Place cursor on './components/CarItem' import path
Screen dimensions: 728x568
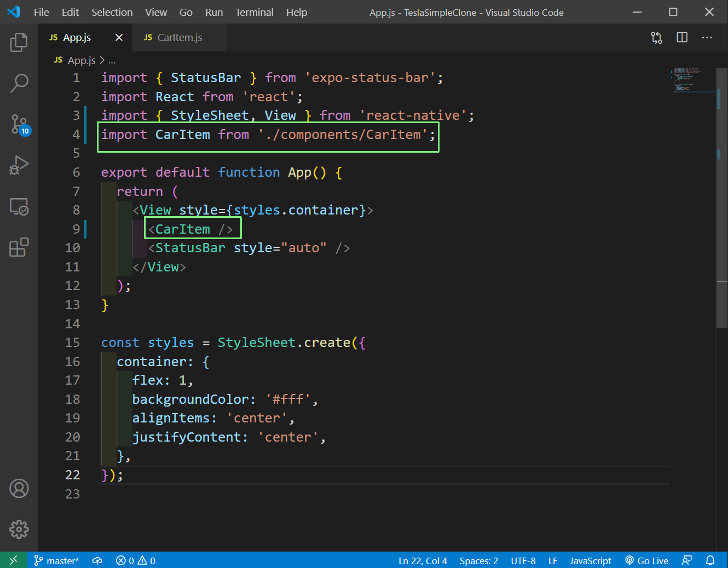point(343,135)
